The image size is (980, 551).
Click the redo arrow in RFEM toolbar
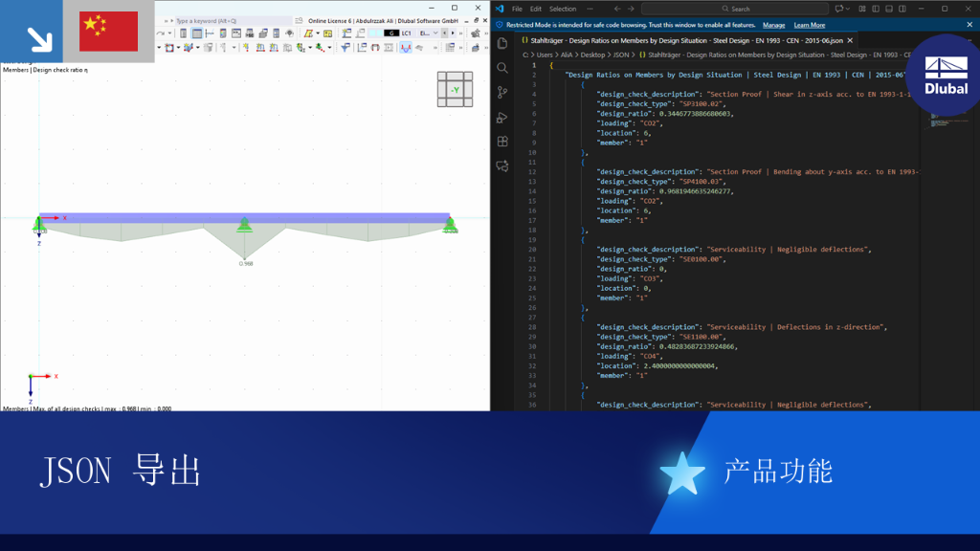point(160,33)
